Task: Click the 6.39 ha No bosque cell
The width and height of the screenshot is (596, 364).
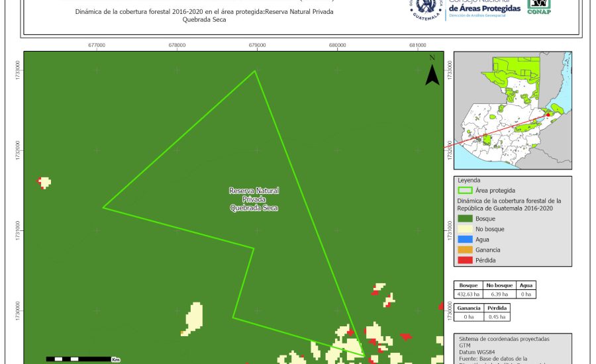Action: (x=499, y=293)
